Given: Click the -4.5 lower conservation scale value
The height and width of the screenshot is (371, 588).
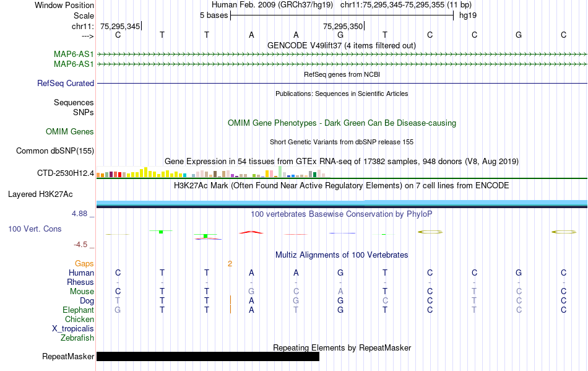Looking at the screenshot, I should 80,245.
